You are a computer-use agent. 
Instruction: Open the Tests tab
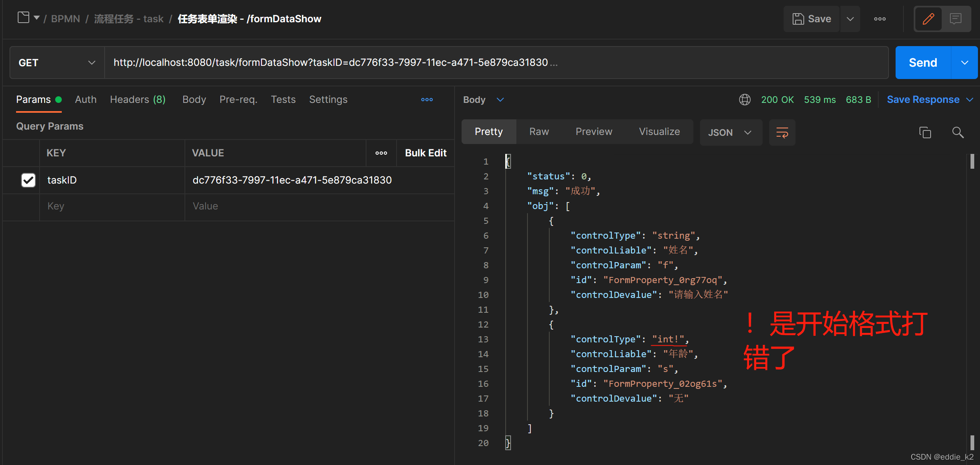pos(283,100)
